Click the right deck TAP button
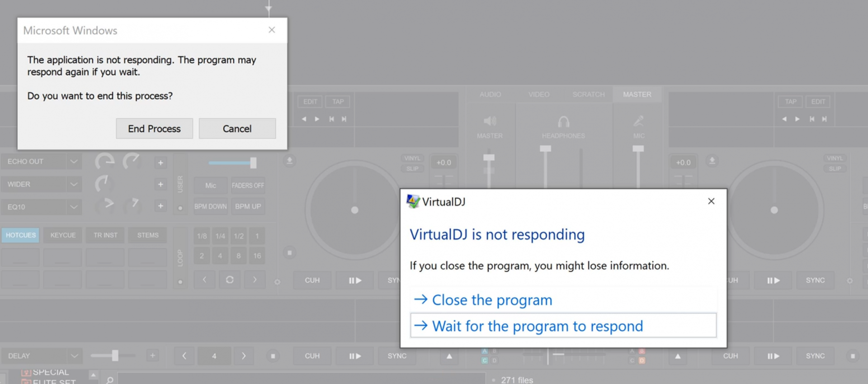This screenshot has width=868, height=384. (x=791, y=102)
